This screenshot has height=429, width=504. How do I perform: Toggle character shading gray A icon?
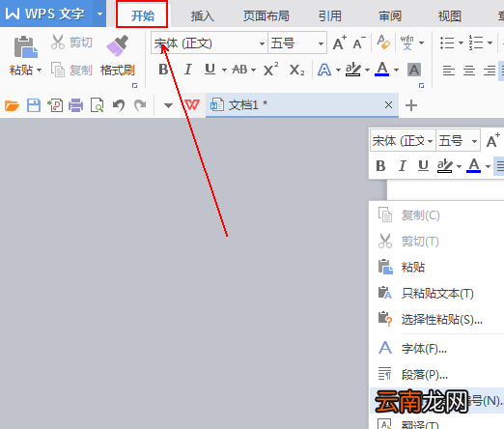click(x=414, y=70)
